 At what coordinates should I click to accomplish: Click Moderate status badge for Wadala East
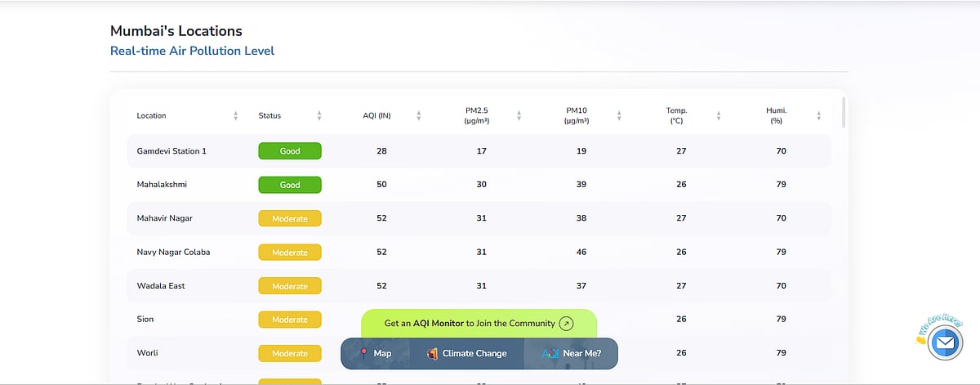290,286
